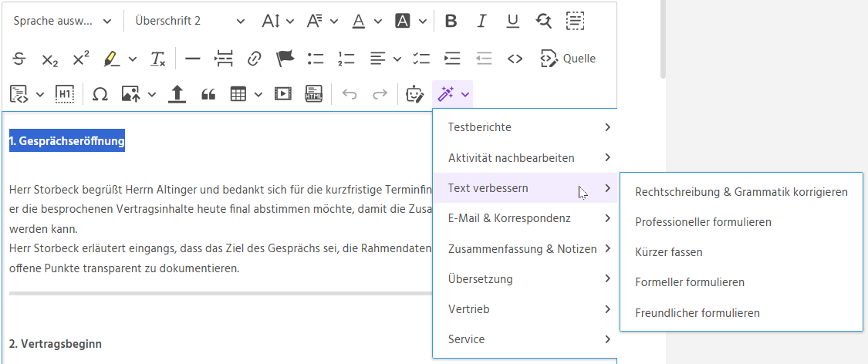Undo the last action
The image size is (868, 364).
point(349,95)
